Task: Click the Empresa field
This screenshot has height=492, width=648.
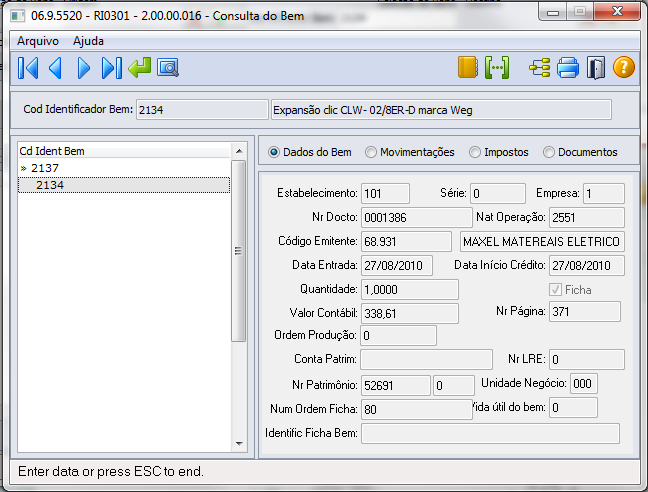Action: (604, 194)
